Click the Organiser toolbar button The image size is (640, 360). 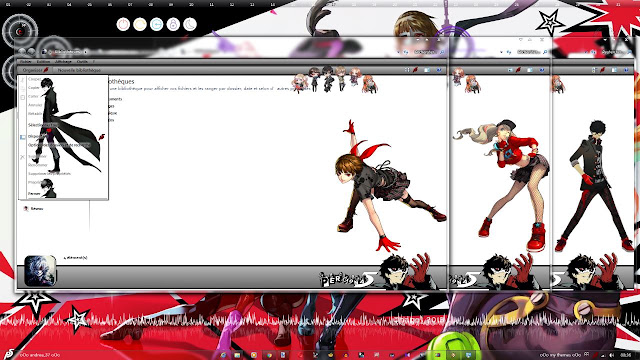point(35,70)
